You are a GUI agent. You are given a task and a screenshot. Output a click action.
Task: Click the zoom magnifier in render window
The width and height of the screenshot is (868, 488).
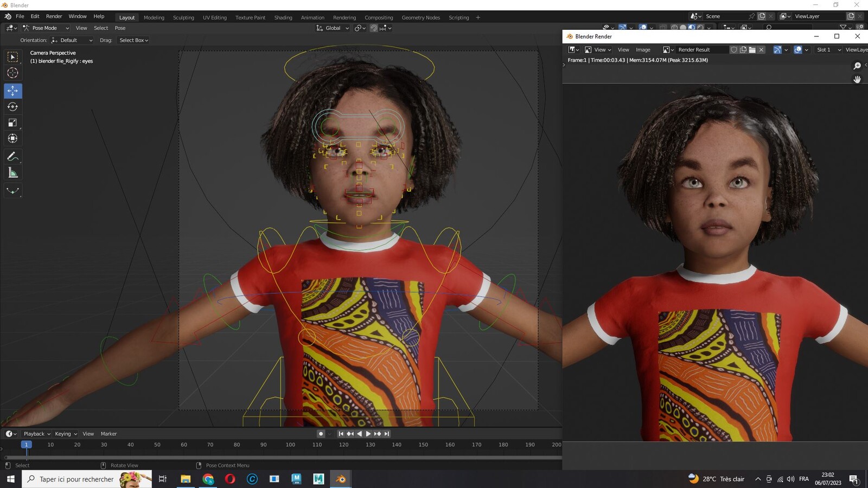[x=857, y=66]
